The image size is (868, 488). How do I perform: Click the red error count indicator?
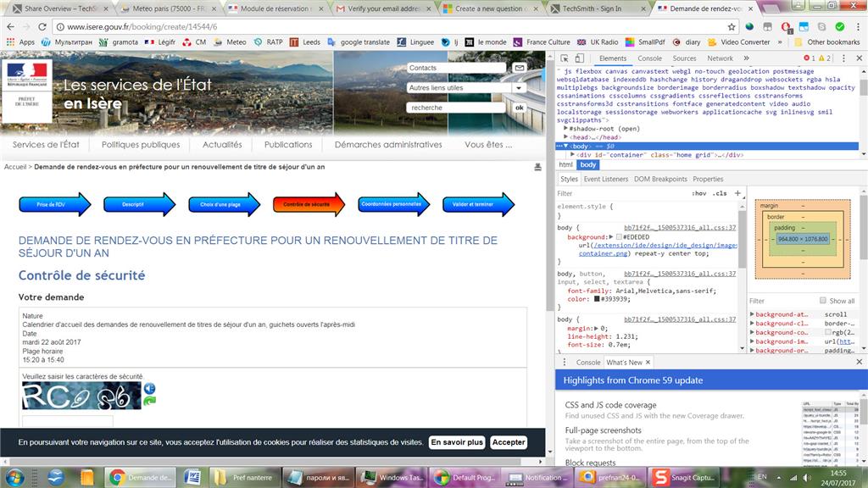point(810,58)
